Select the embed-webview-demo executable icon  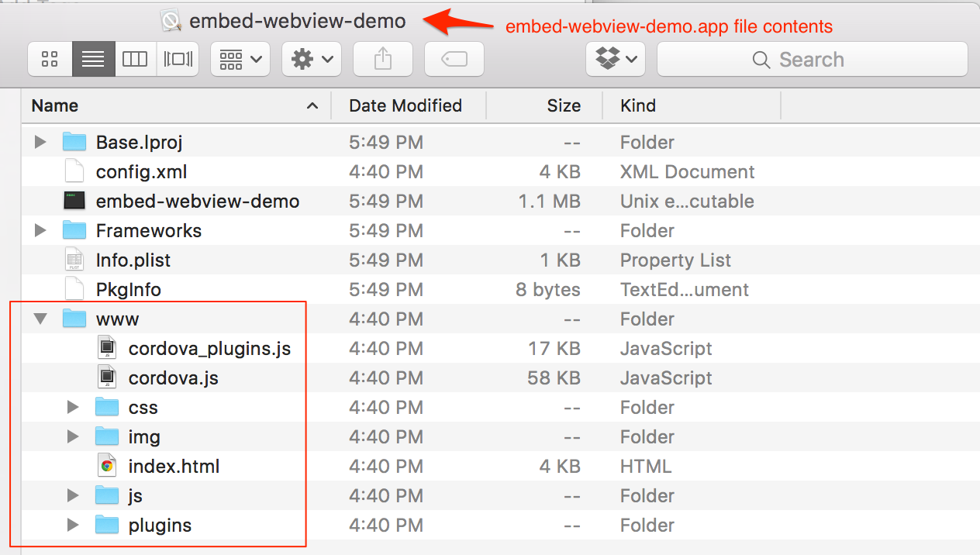[x=74, y=201]
